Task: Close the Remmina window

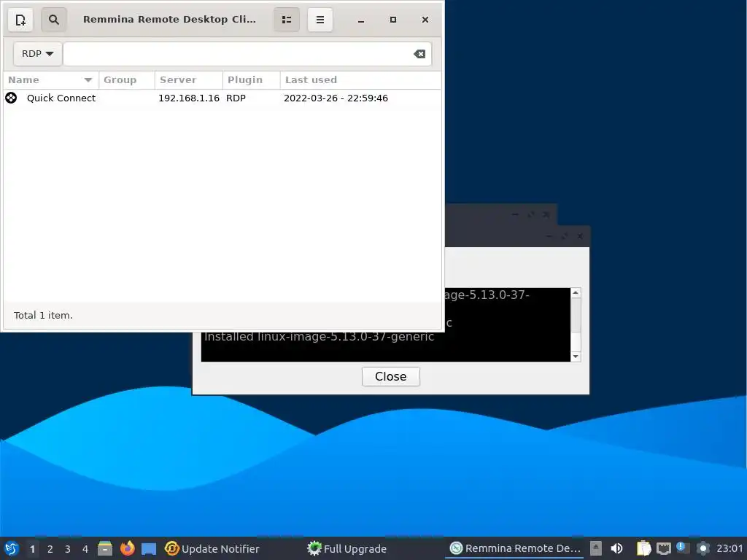Action: pyautogui.click(x=425, y=20)
